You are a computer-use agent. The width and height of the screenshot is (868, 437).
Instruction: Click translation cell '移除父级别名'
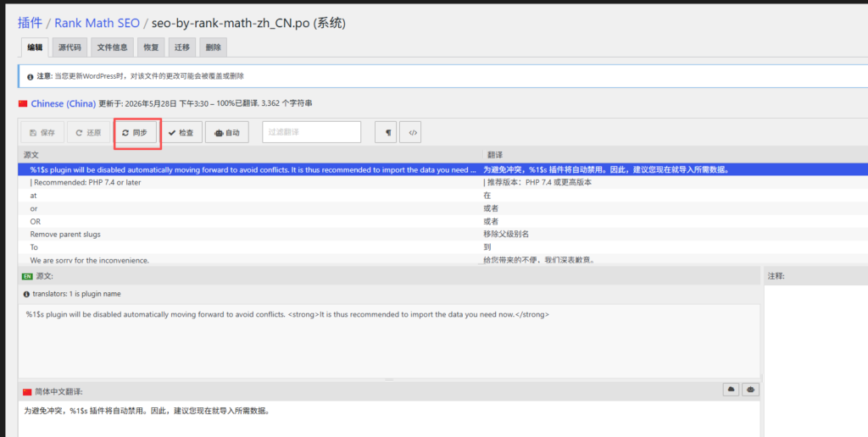506,234
